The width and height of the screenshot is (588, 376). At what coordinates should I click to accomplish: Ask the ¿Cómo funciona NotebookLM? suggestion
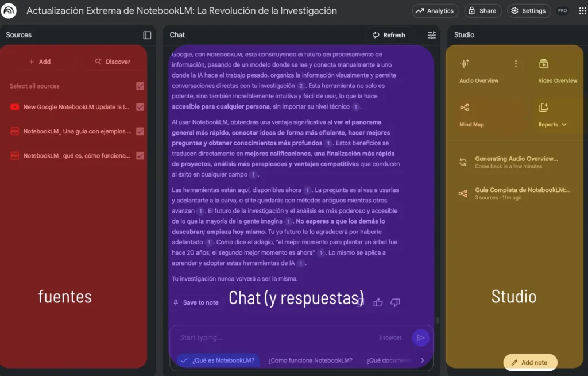point(310,360)
